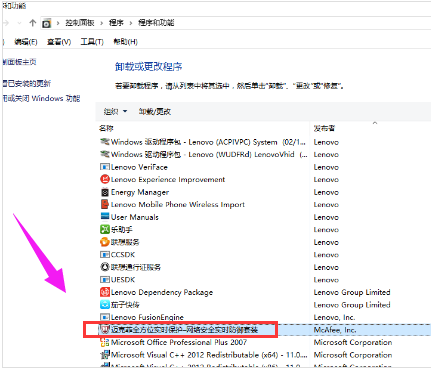Click Microsoft Corporation publisher of Office 2007
This screenshot has width=431, height=371.
[353, 342]
